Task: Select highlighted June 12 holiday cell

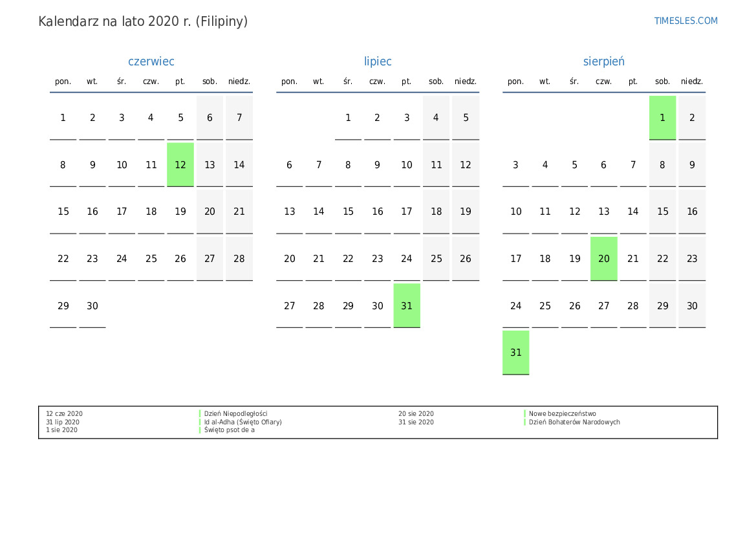Action: [180, 165]
